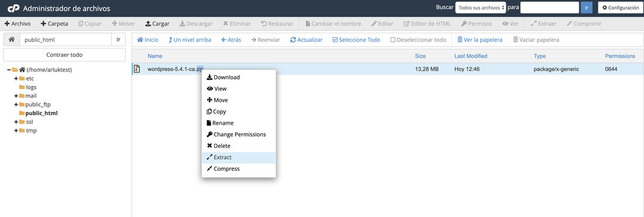Open the Configuración settings button
This screenshot has width=644, height=217.
click(620, 8)
